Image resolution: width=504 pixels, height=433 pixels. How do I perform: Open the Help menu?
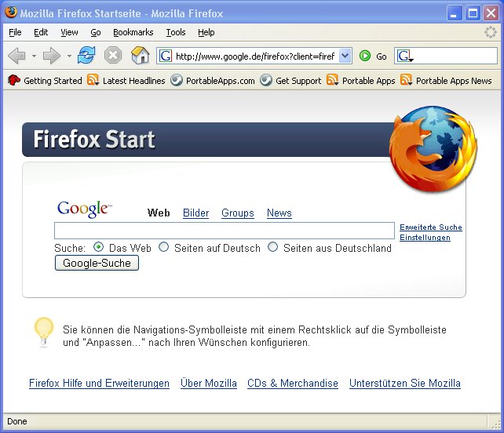[x=206, y=32]
